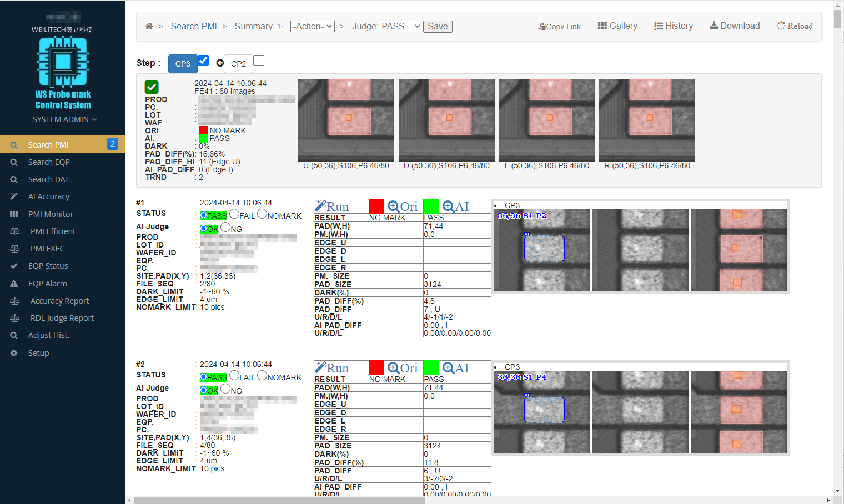Uncheck the CP3 step checkbox
The height and width of the screenshot is (504, 844).
pyautogui.click(x=203, y=61)
